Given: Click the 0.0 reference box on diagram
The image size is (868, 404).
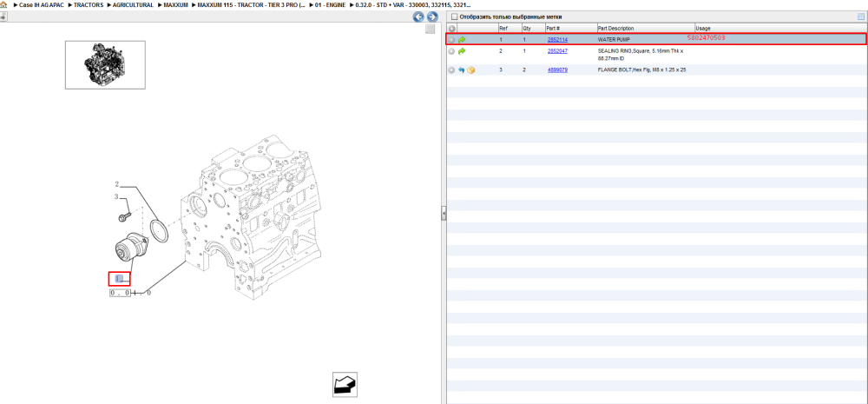Looking at the screenshot, I should pos(120,293).
